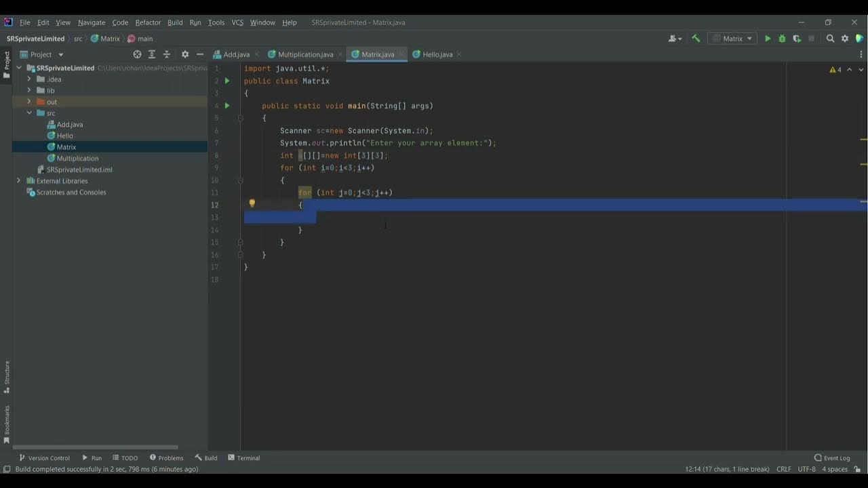Click UTF-8 encoding in status bar
The height and width of the screenshot is (488, 868).
coord(806,469)
